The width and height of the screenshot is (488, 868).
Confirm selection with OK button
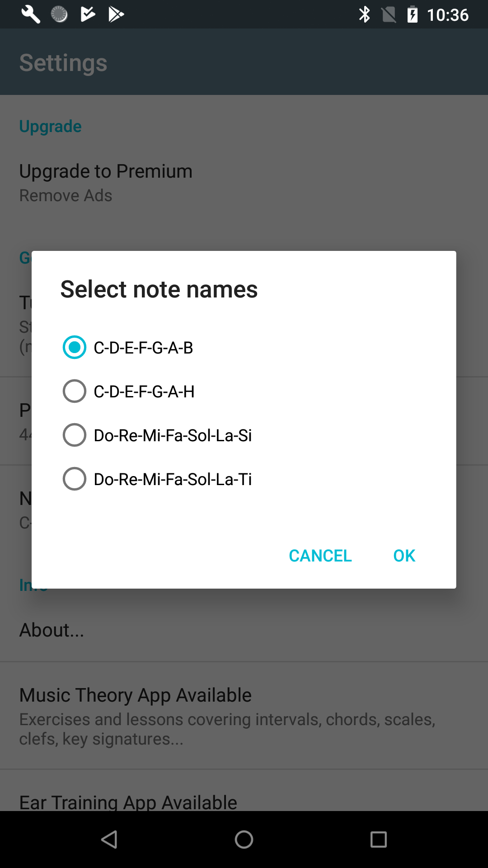coord(404,556)
